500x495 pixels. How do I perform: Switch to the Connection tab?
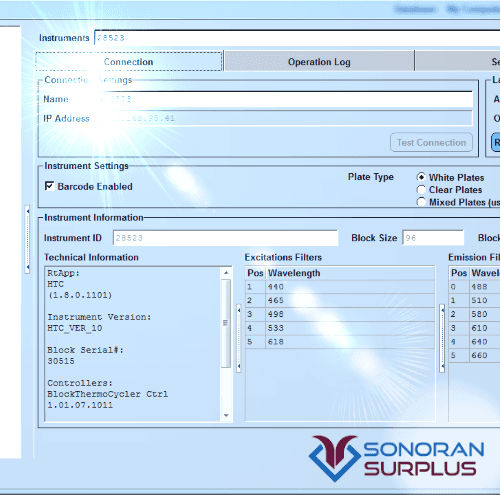click(129, 61)
